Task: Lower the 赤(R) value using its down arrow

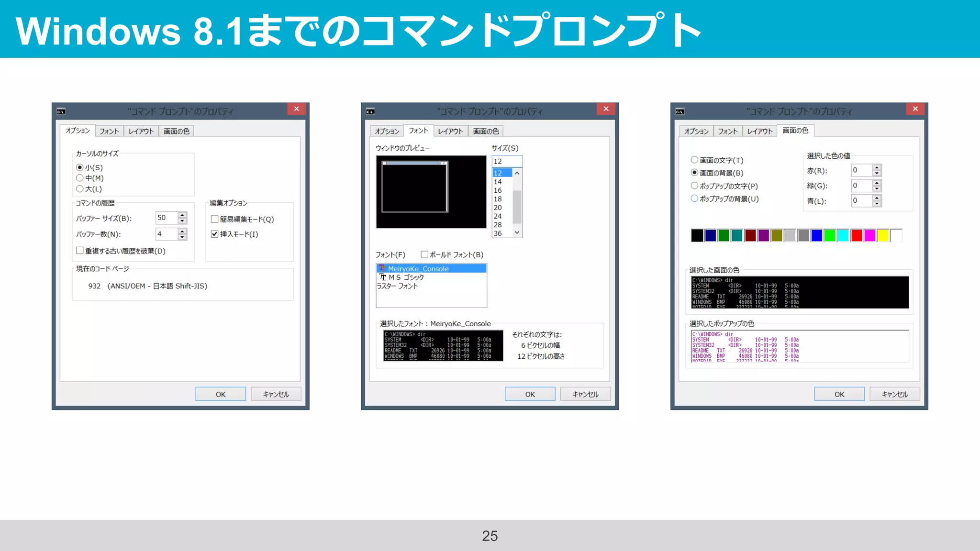Action: pyautogui.click(x=877, y=173)
